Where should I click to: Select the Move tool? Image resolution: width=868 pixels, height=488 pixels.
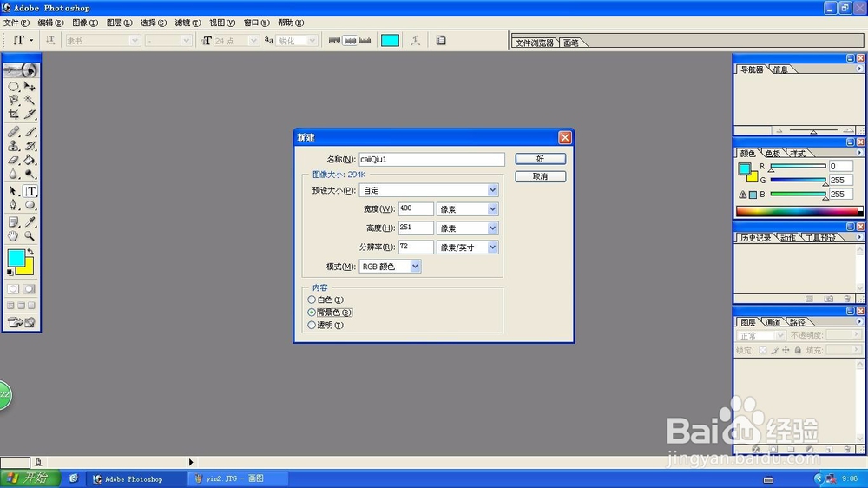click(30, 87)
